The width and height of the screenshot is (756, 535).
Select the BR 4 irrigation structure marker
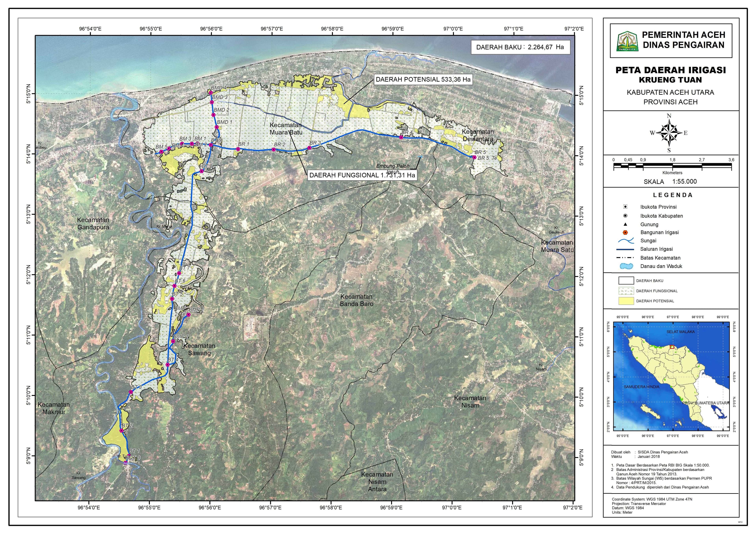coord(401,137)
